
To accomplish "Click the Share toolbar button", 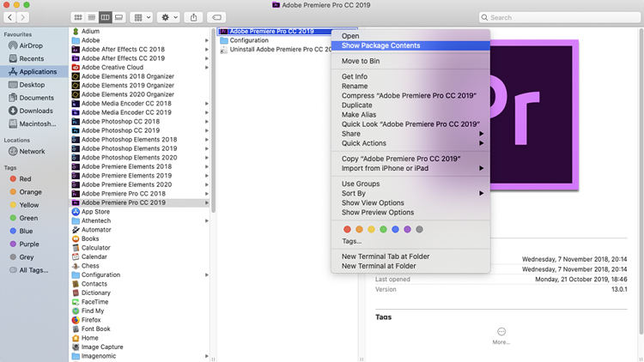I will pyautogui.click(x=193, y=17).
